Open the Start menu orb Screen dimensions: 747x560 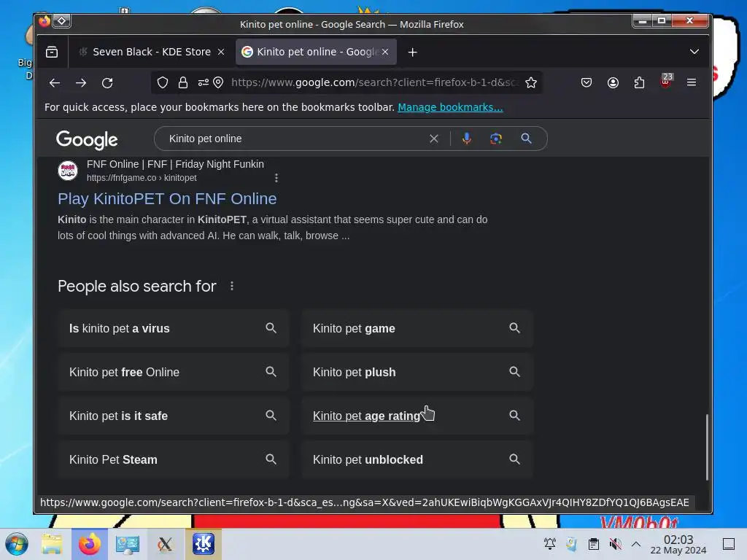pyautogui.click(x=17, y=544)
